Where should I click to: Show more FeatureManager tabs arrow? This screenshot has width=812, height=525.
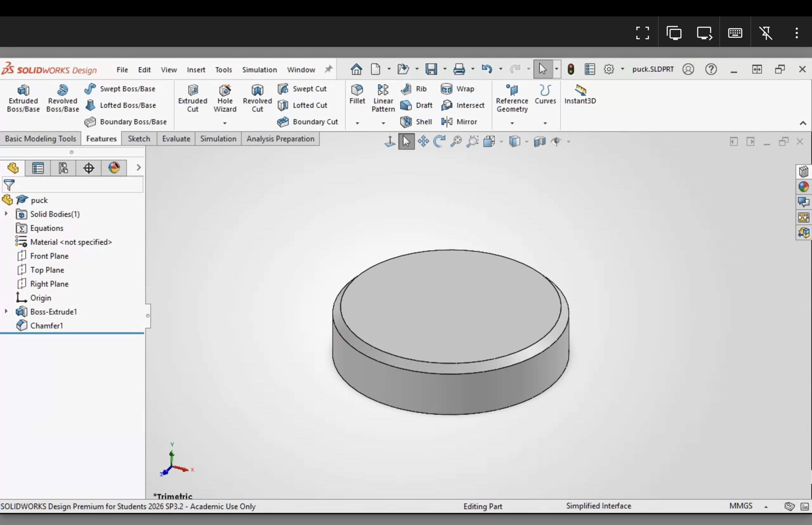click(138, 167)
